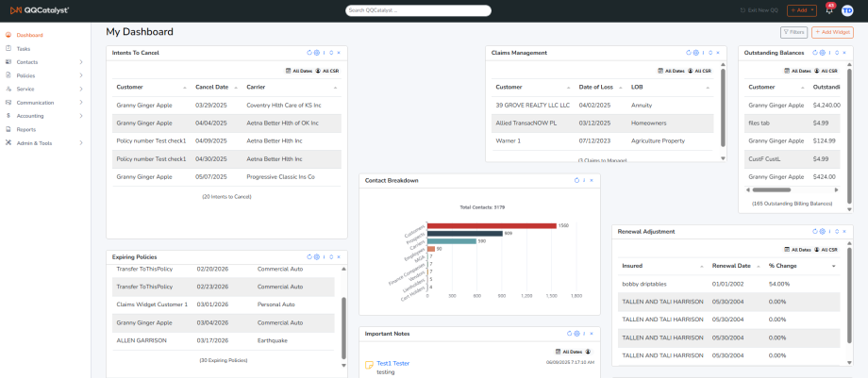Expand the Service sidebar chevron
This screenshot has height=378, width=868.
click(81, 90)
